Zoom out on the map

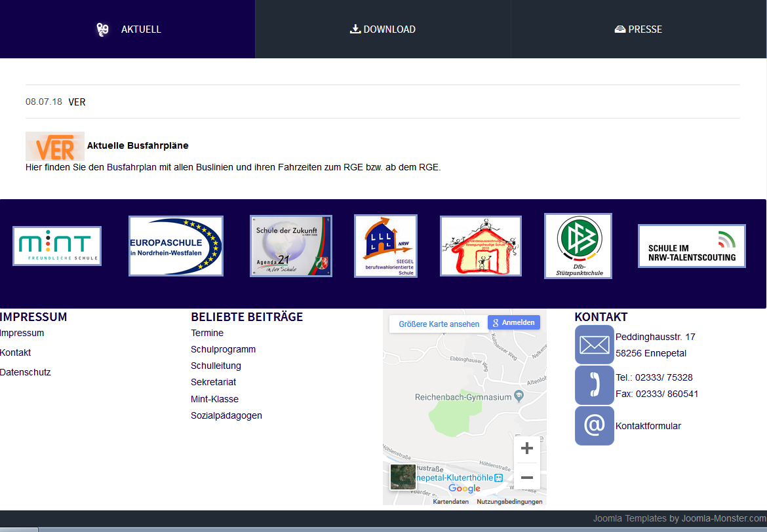click(527, 477)
